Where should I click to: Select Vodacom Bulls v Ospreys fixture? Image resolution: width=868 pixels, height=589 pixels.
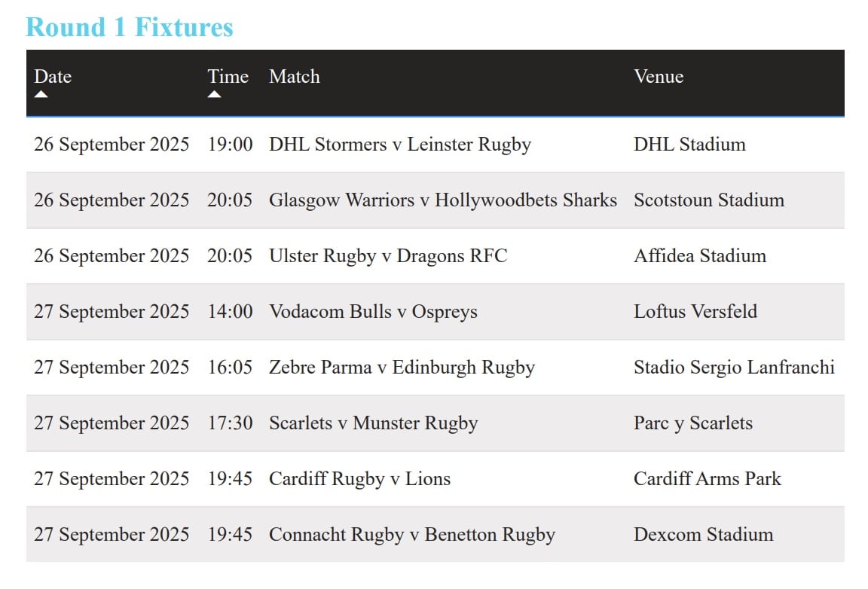(373, 312)
